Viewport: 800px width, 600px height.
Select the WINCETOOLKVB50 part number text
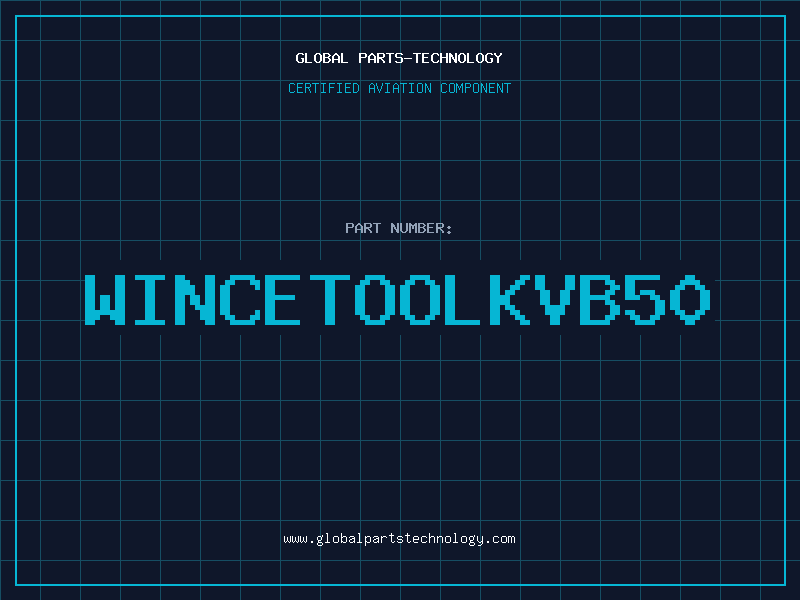point(399,299)
